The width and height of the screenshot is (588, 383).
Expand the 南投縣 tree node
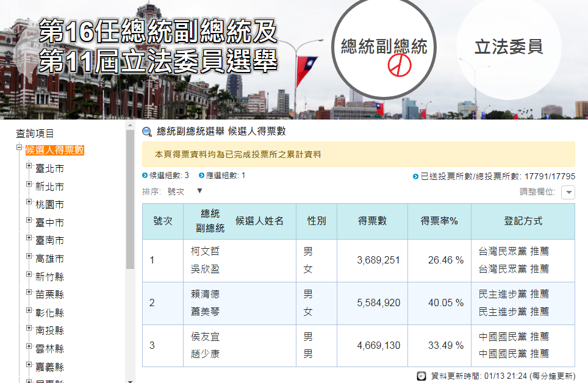click(x=29, y=328)
